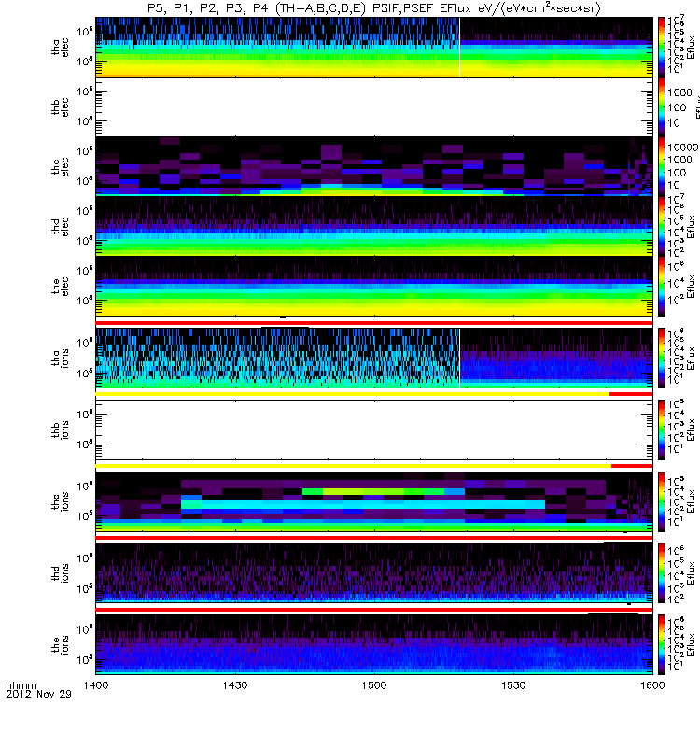Select the 'the ions' panel label
Image resolution: width=700 pixels, height=747 pixels.
click(60, 644)
